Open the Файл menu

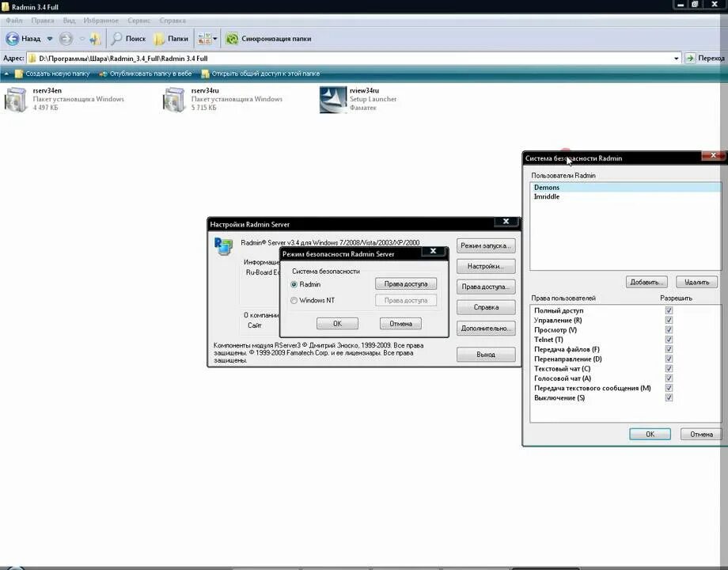[14, 21]
